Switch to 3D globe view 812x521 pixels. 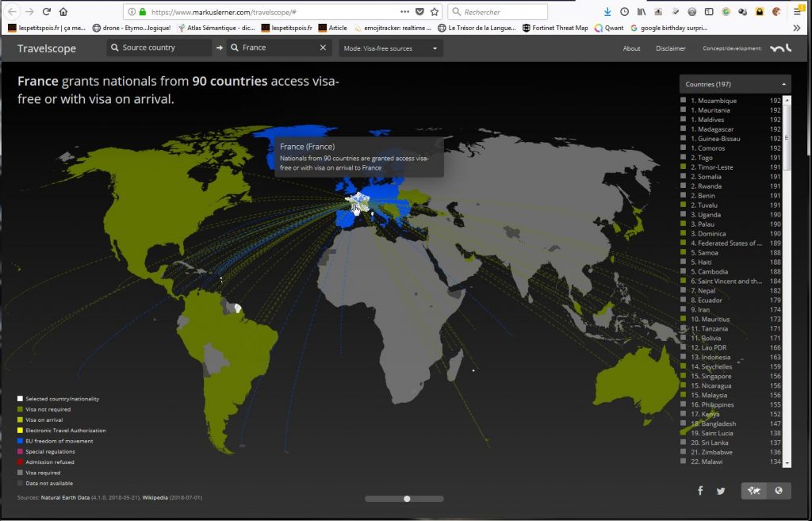coord(779,491)
